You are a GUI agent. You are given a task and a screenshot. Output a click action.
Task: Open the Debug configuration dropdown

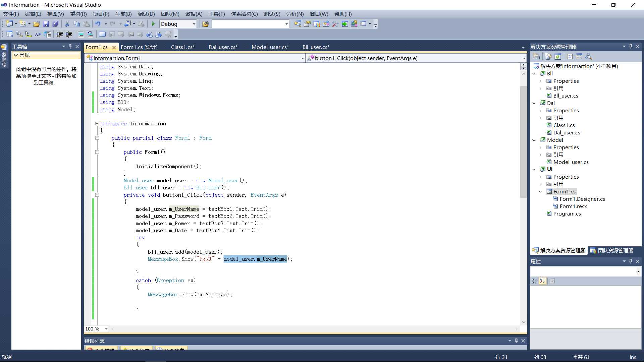pos(194,24)
